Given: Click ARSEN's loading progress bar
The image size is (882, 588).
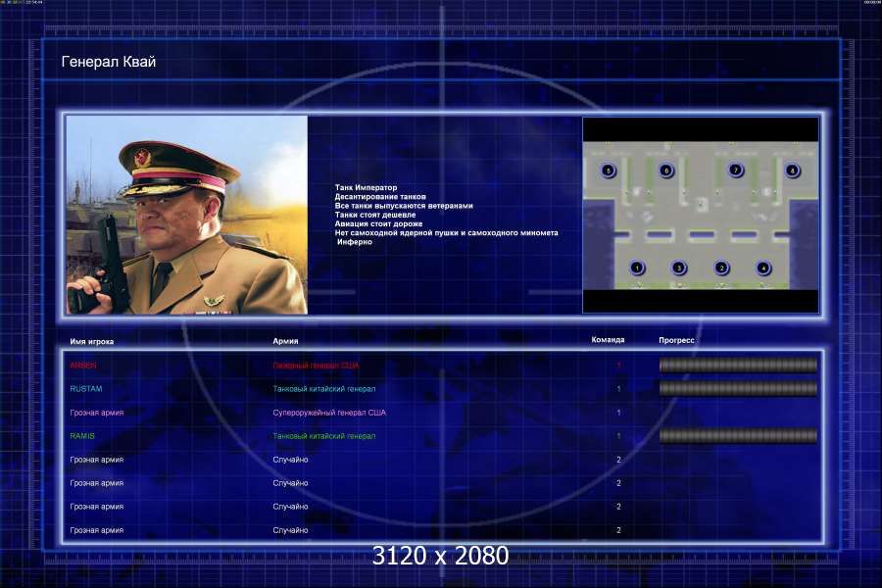Looking at the screenshot, I should coord(738,366).
